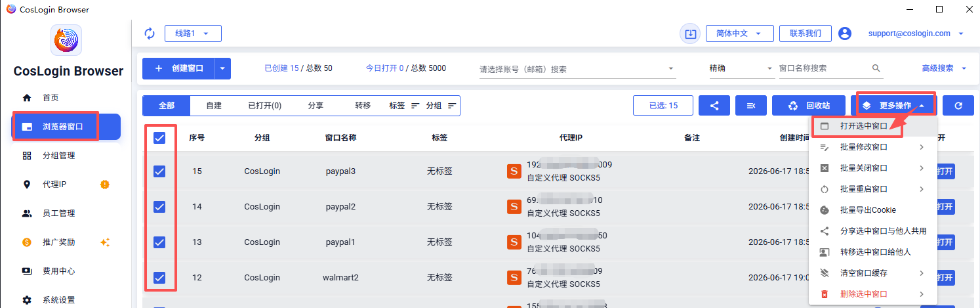The height and width of the screenshot is (308, 980).
Task: Open the 简体中文 language dropdown
Action: [739, 33]
